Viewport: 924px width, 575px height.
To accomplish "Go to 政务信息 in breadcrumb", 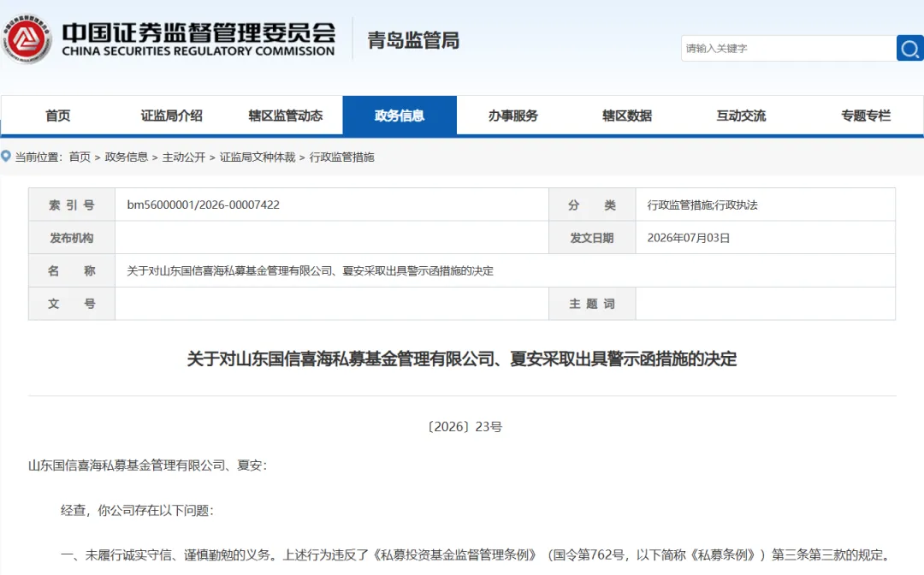I will 126,157.
